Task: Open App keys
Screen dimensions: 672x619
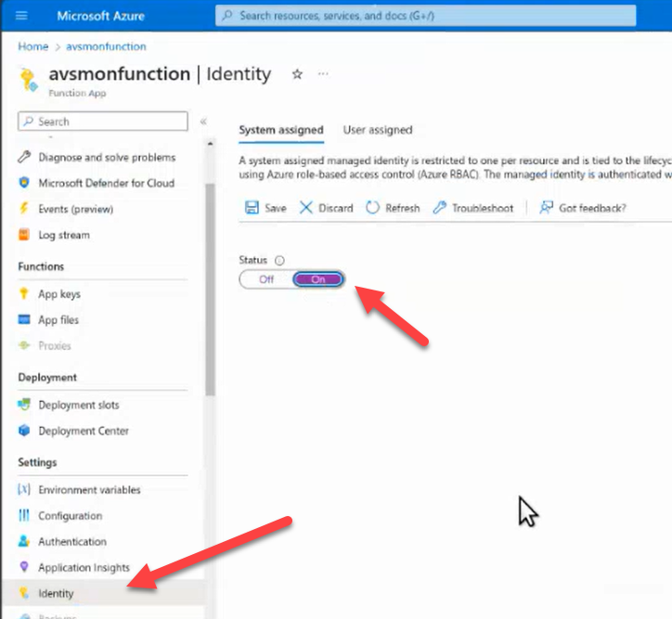Action: pyautogui.click(x=59, y=294)
